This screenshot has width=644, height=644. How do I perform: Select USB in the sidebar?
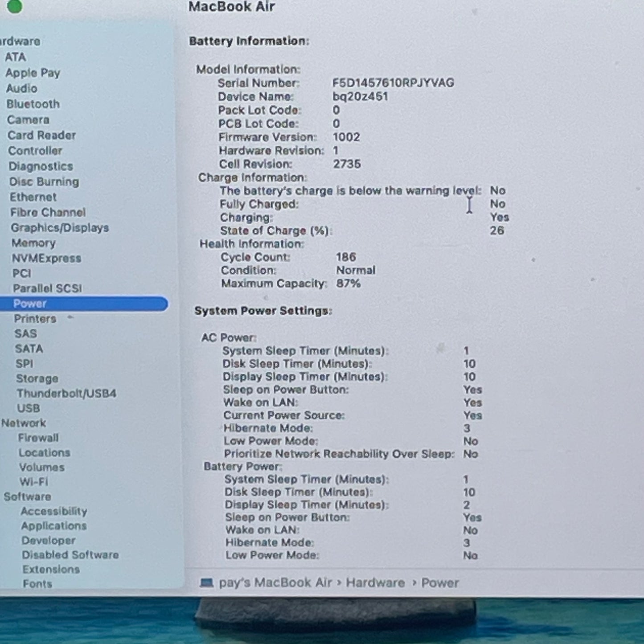[x=29, y=408]
